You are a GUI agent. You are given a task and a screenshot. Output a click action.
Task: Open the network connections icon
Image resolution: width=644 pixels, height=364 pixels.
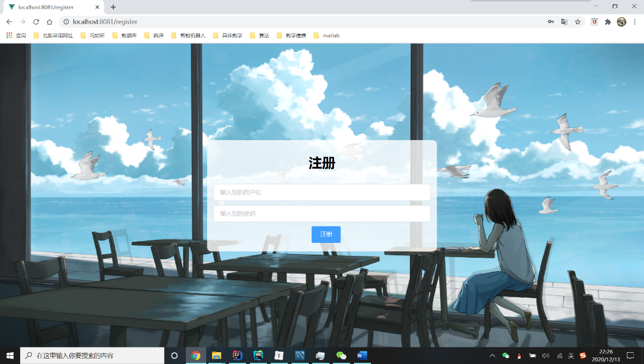[559, 356]
